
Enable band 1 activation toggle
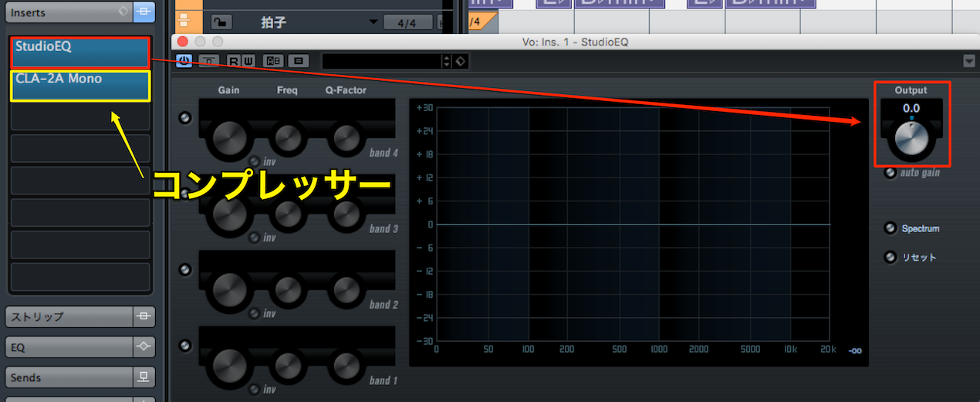(184, 345)
